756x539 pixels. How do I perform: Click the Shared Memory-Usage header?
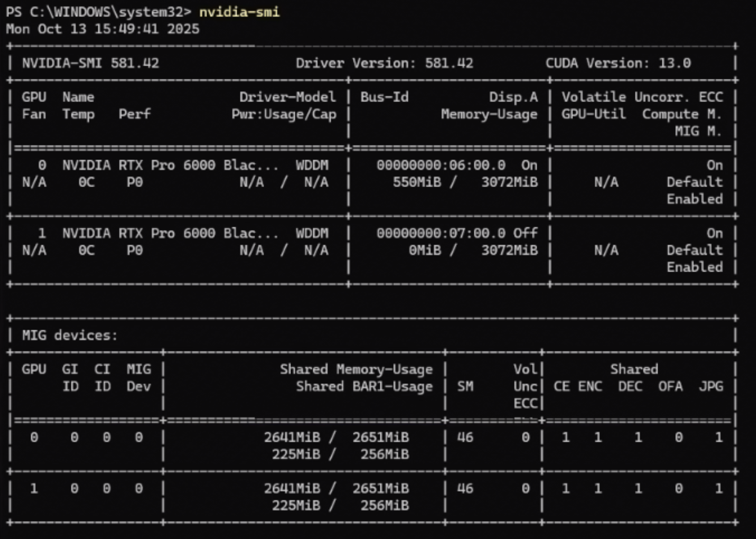(356, 369)
